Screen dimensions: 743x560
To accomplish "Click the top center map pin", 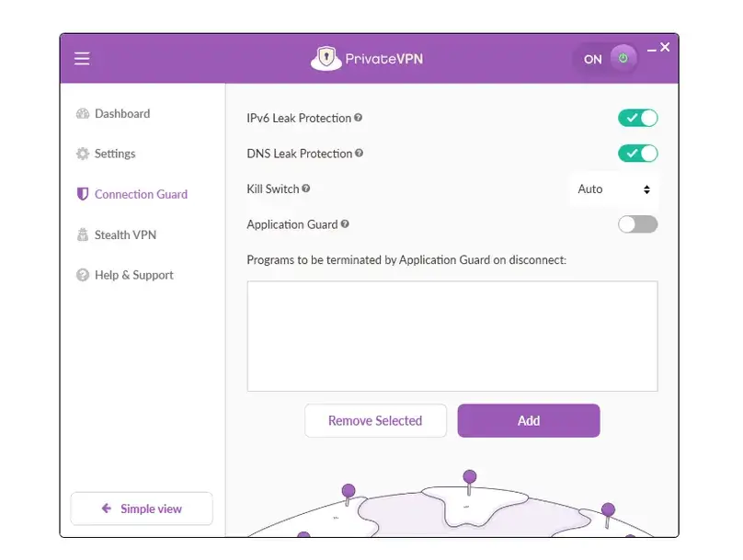I will [470, 481].
